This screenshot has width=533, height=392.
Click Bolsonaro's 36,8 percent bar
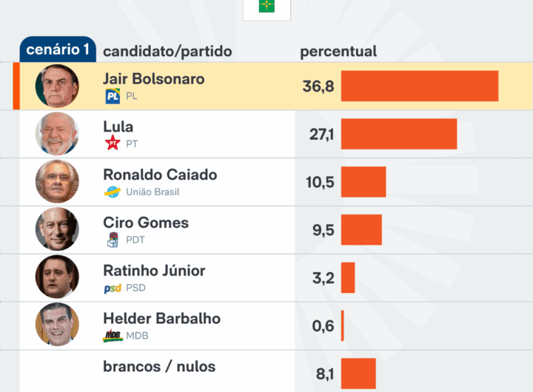coord(419,86)
